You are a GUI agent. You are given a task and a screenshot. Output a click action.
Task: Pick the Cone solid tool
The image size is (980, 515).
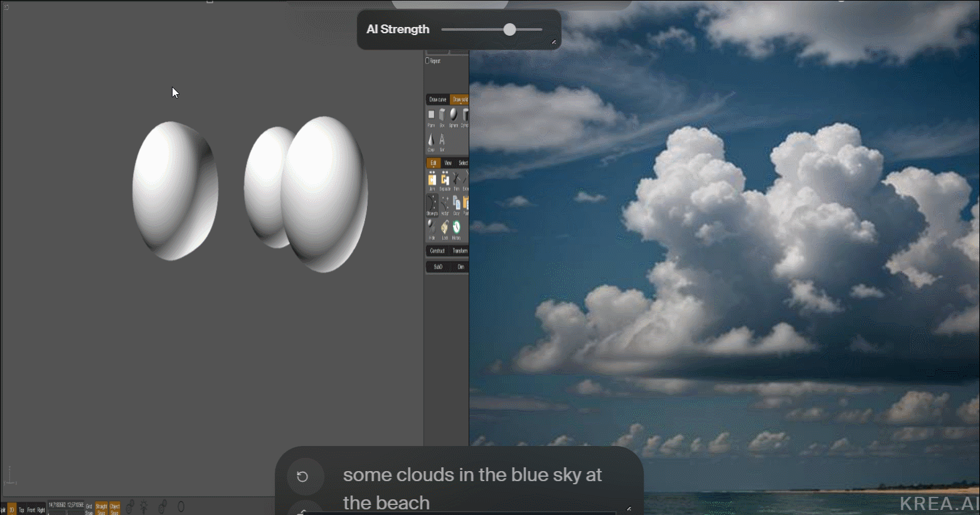[431, 141]
